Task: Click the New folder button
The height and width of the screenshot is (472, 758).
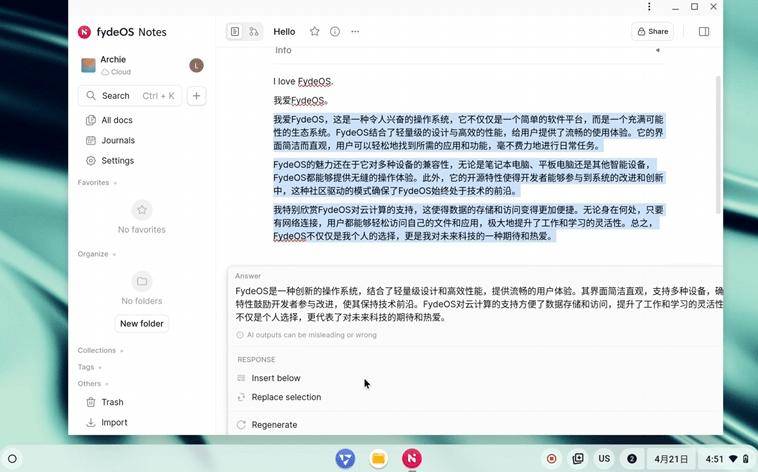Action: click(142, 324)
